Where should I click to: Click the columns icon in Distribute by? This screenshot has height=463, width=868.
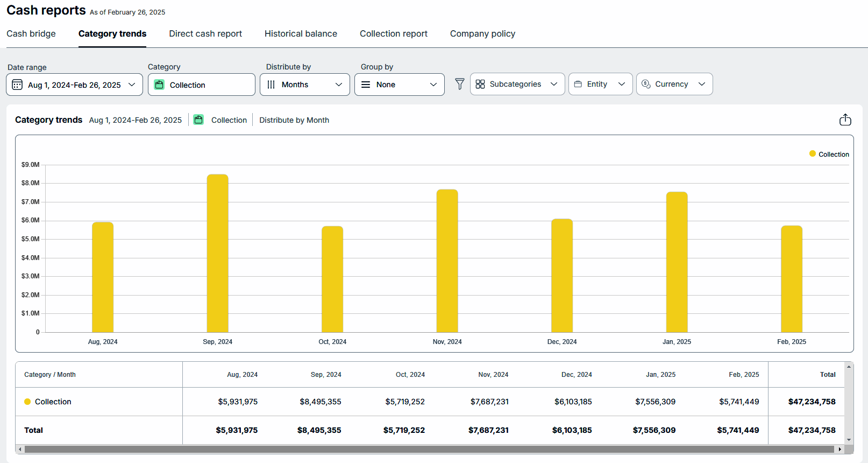pyautogui.click(x=271, y=85)
